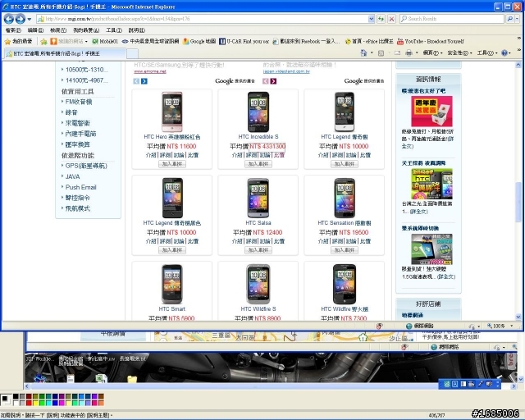Click the Push Email sidebar filter
525x420 pixels.
tap(80, 187)
